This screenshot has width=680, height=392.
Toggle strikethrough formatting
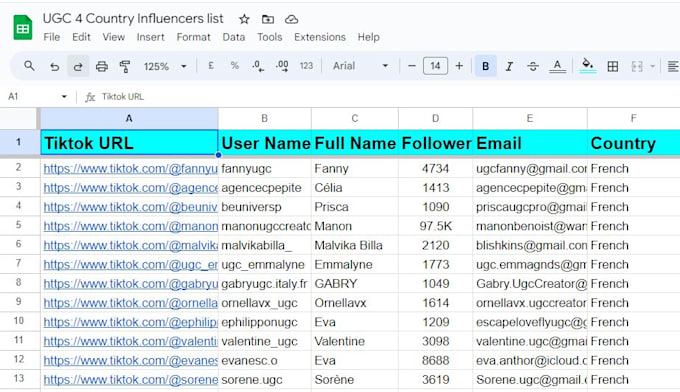[533, 66]
